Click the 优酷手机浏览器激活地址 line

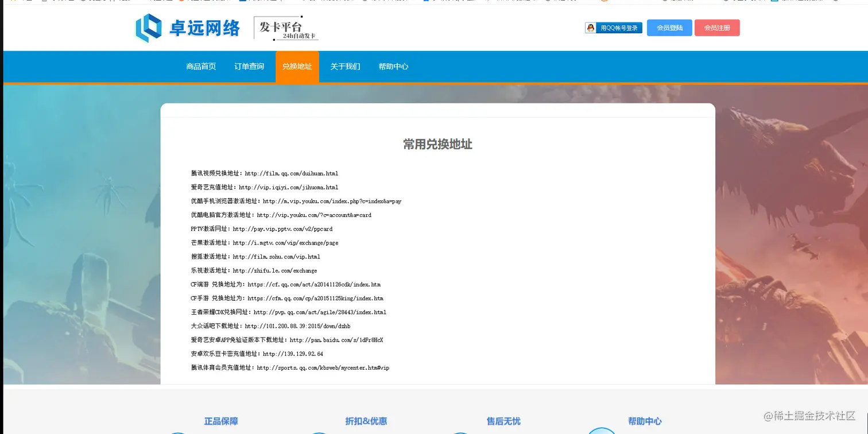pyautogui.click(x=296, y=201)
